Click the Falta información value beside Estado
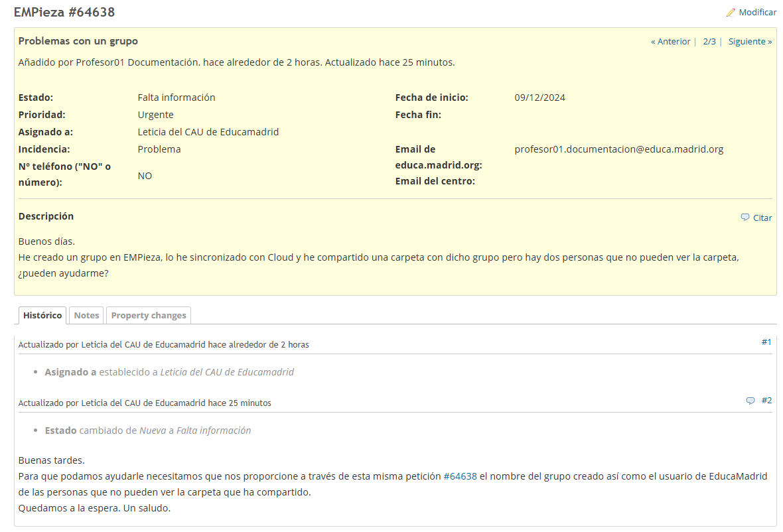Screen dimensions: 783x532 (x=177, y=98)
